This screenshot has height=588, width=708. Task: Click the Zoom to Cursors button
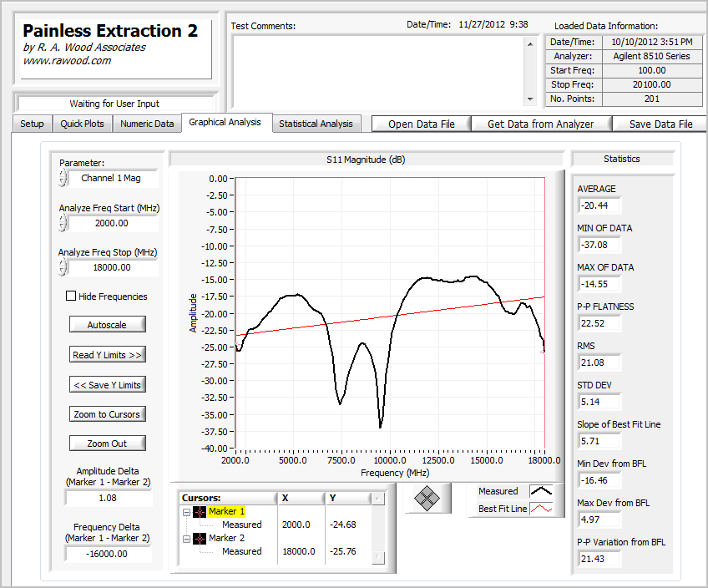[108, 414]
